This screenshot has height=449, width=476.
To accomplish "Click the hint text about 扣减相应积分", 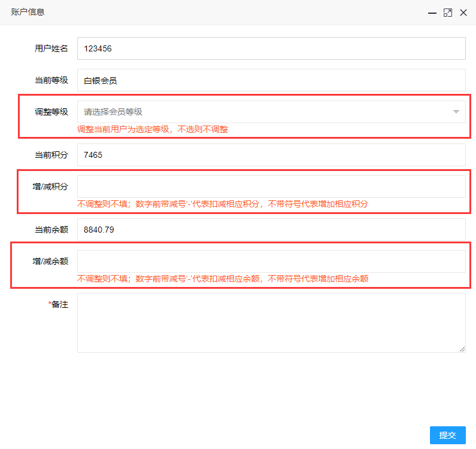I will pyautogui.click(x=222, y=204).
